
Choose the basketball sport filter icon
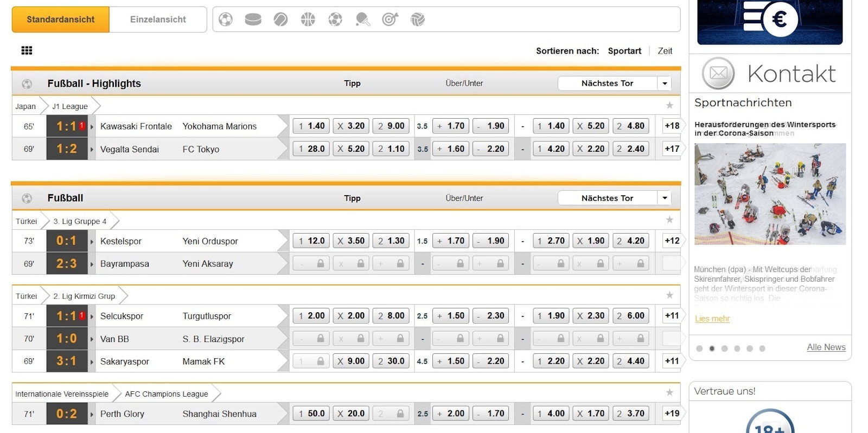coord(308,20)
